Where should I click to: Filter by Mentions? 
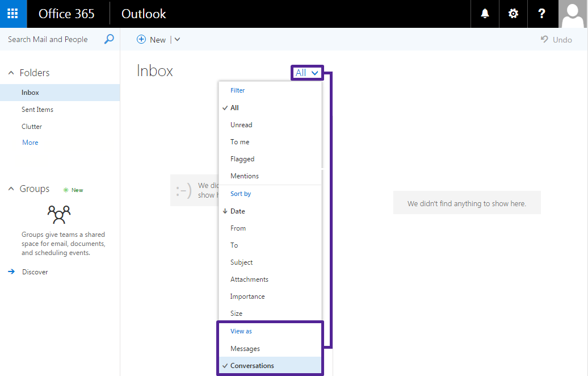pos(270,176)
